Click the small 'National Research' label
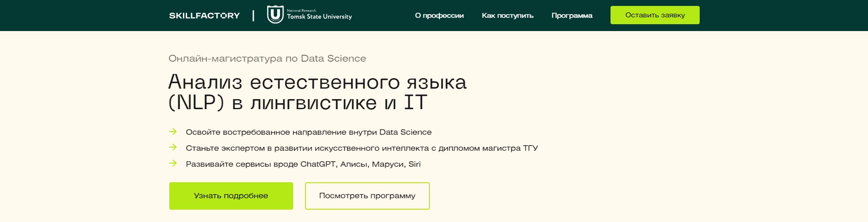Screen dimensions: 868x222 (x=301, y=11)
